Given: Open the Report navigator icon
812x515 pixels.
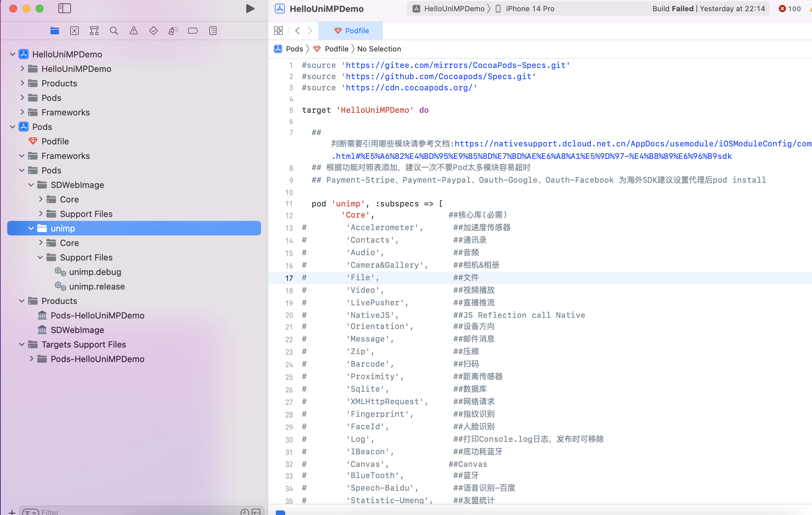Looking at the screenshot, I should [213, 31].
